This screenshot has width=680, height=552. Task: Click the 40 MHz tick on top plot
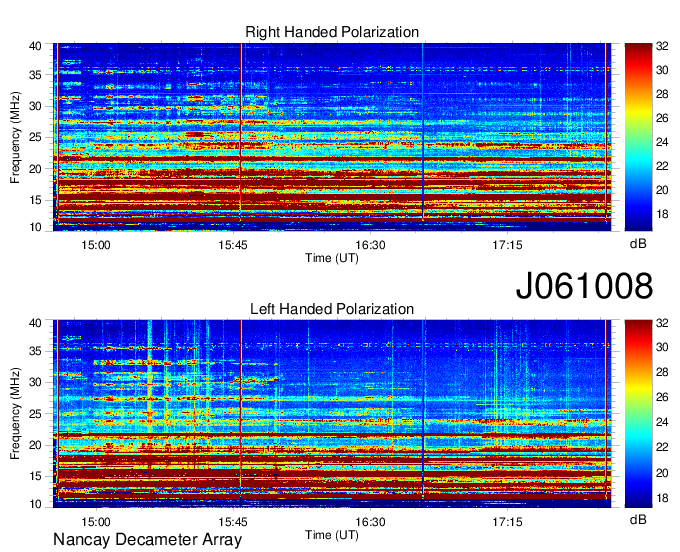(x=35, y=46)
